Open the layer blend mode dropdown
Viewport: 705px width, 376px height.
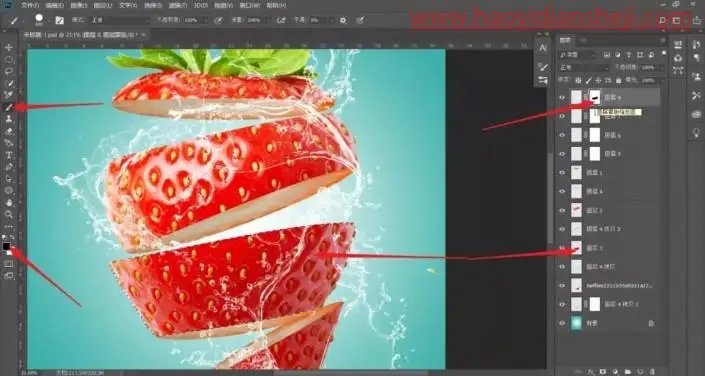tap(584, 67)
